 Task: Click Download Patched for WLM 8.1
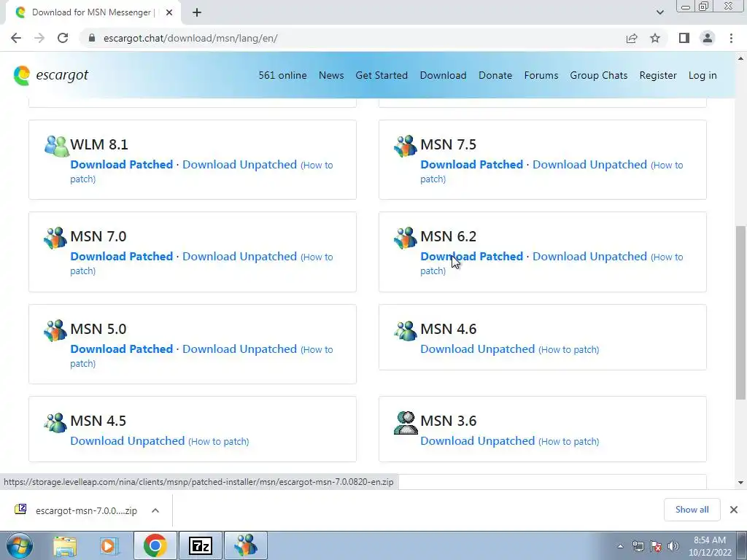click(x=122, y=165)
